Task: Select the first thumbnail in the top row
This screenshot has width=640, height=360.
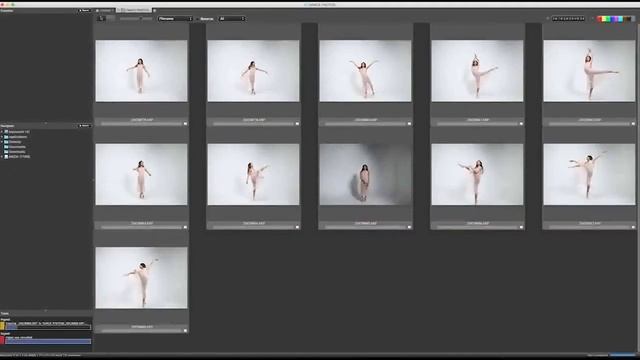Action: [141, 71]
